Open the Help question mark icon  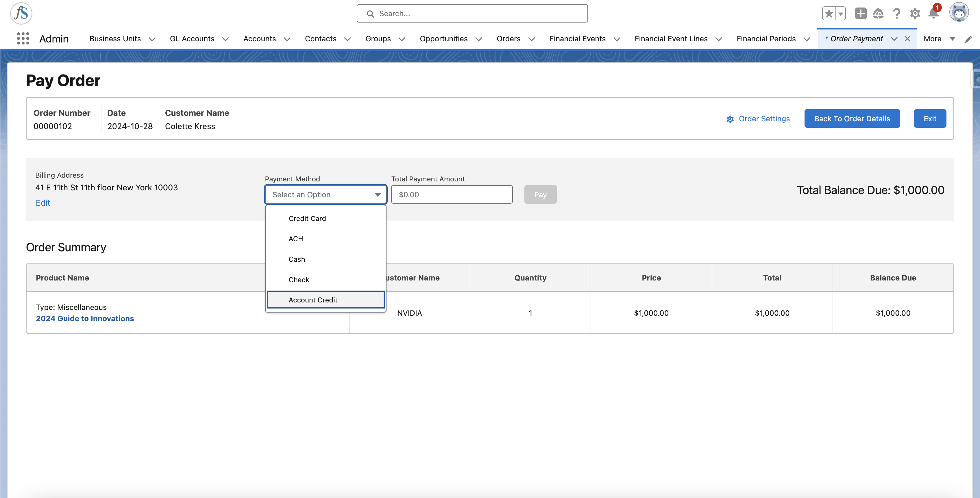(897, 14)
